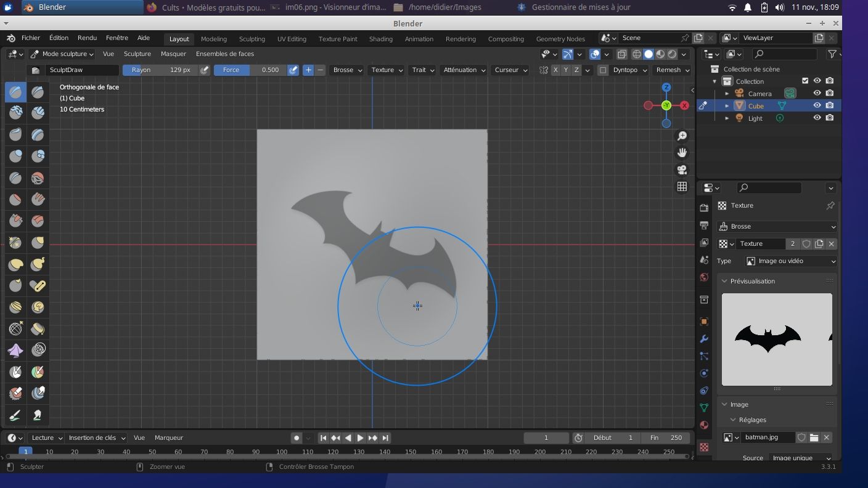Click the Remesh button
868x488 pixels.
tap(672, 70)
